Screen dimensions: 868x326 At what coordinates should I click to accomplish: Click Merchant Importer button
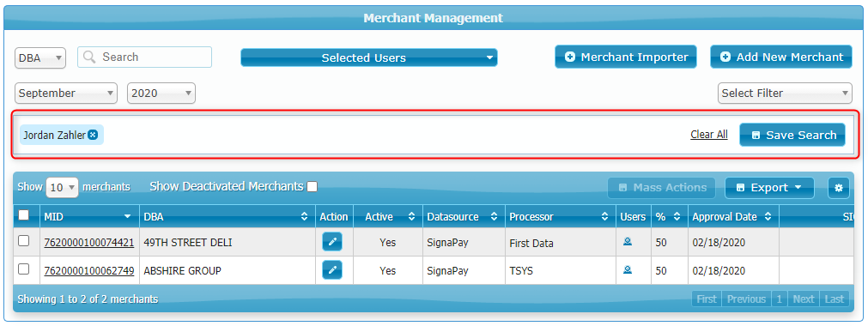[626, 57]
